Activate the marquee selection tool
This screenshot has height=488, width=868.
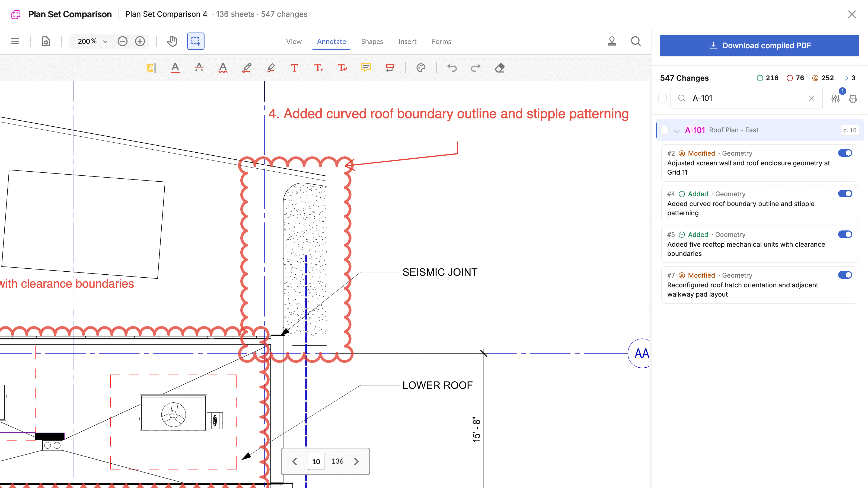[x=196, y=41]
